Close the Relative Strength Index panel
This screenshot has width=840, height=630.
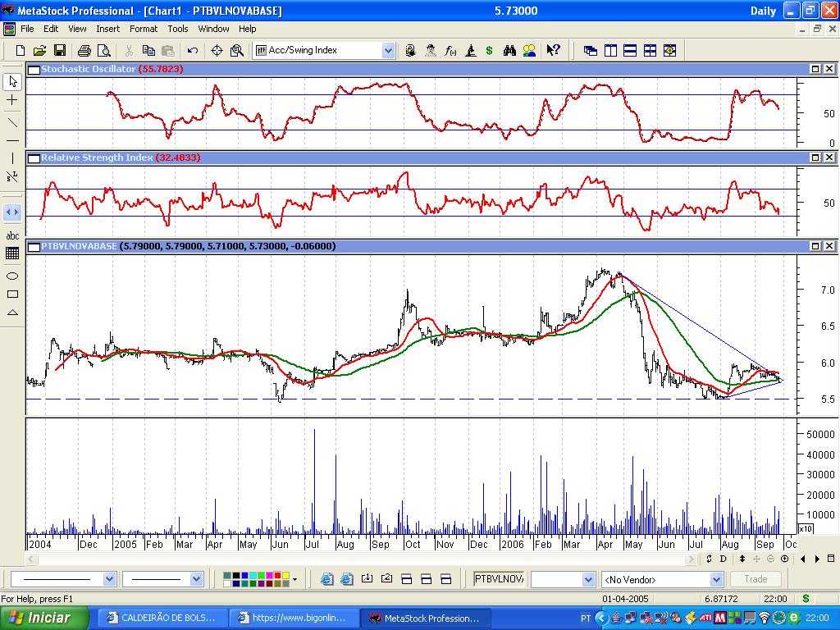[x=829, y=157]
